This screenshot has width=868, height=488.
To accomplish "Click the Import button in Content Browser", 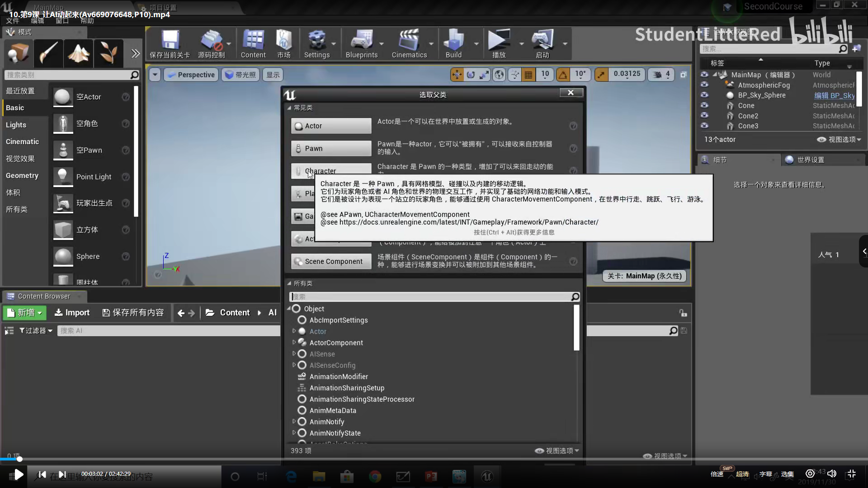I will coord(72,313).
